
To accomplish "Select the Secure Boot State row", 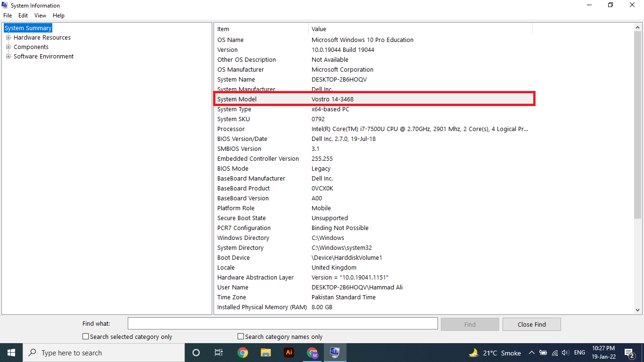I will (374, 218).
